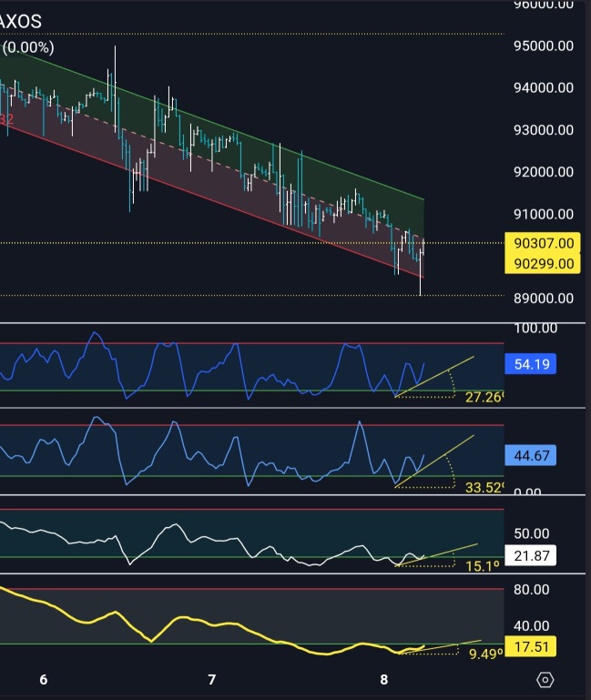
Task: Click date marker 8 on time axis
Action: click(383, 679)
